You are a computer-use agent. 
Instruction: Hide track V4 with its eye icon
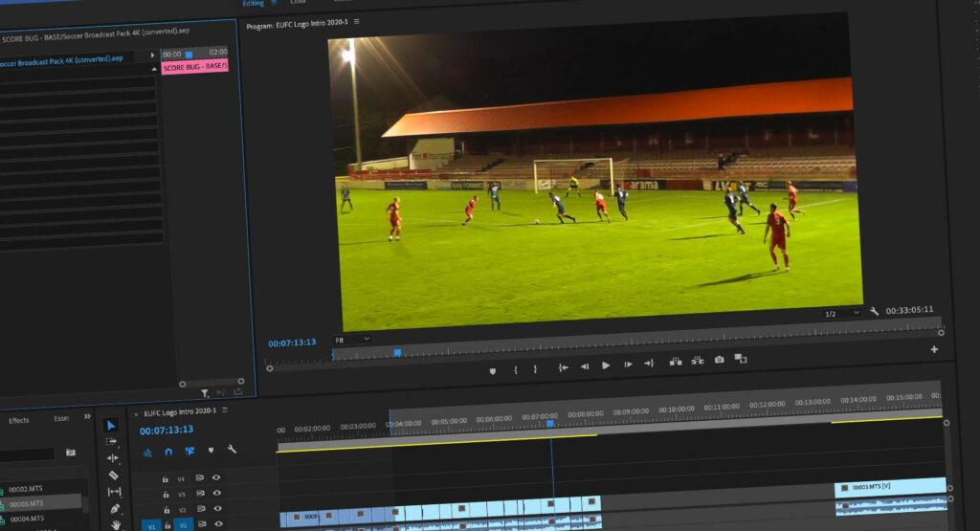(x=216, y=477)
